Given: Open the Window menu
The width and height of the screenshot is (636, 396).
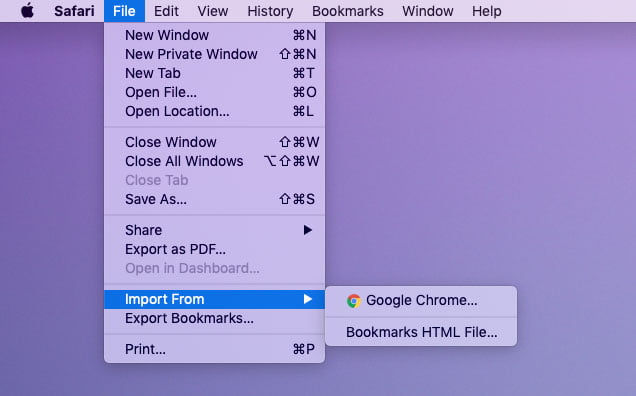Looking at the screenshot, I should click(x=428, y=11).
